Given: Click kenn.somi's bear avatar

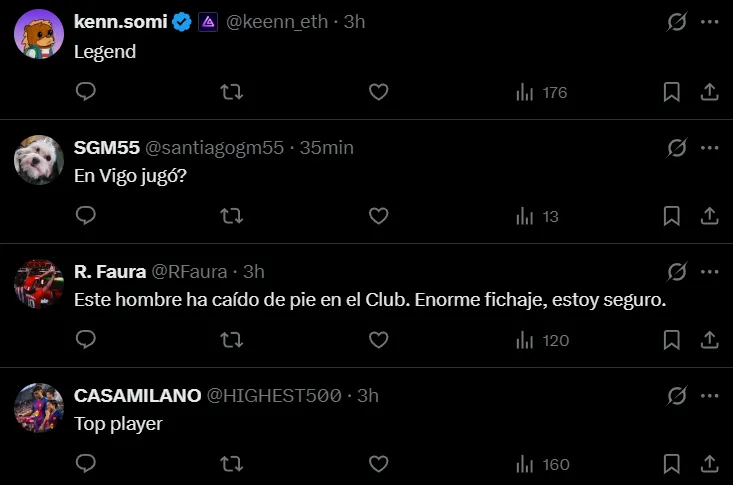Looking at the screenshot, I should [x=39, y=34].
